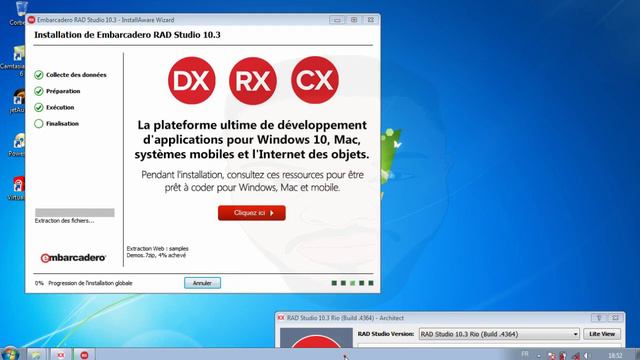Click the Embarcadero logo in the installer
This screenshot has width=640, height=360.
point(73,258)
